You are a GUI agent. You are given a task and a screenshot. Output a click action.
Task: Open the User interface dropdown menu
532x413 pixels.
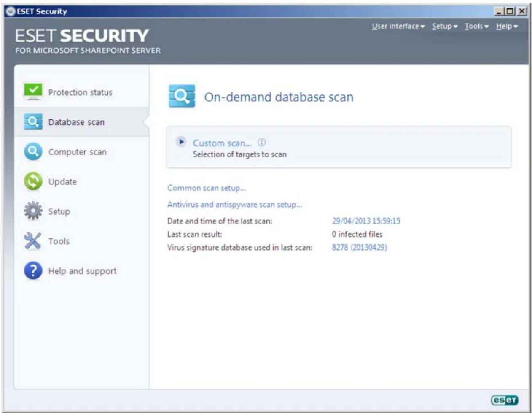click(398, 26)
